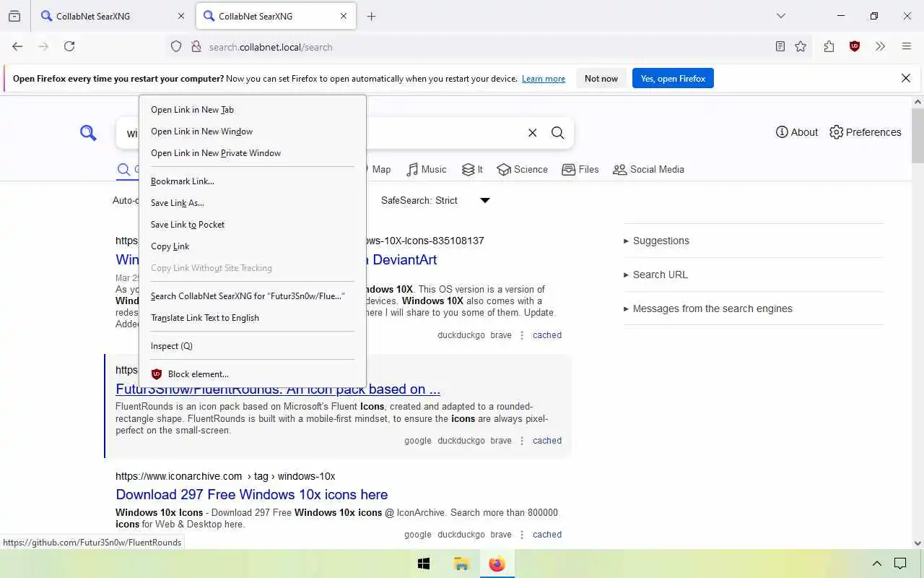The height and width of the screenshot is (578, 924).
Task: Click the page vertical scrollbar thumb
Action: (918, 135)
